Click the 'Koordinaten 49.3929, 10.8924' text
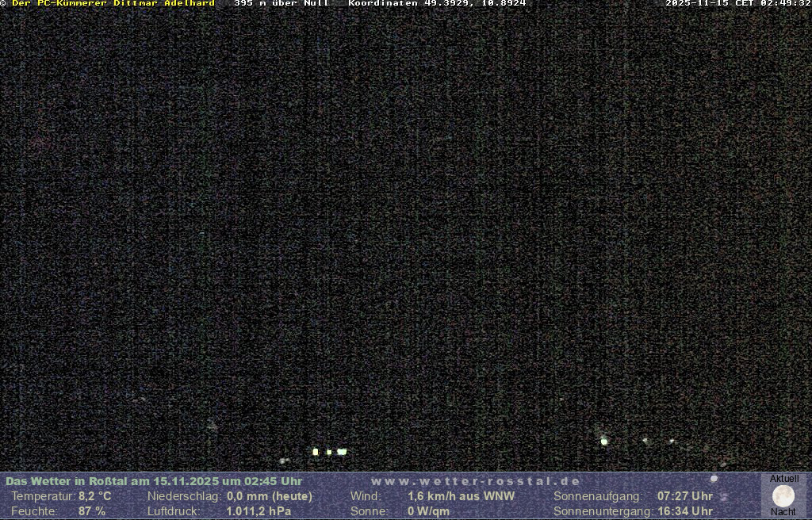Viewport: 812px width, 520px height. [x=437, y=3]
